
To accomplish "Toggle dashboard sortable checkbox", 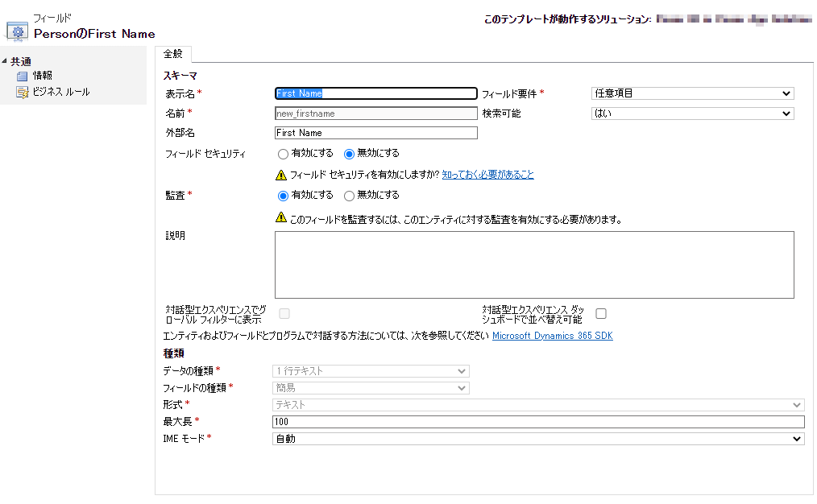I will tap(601, 313).
